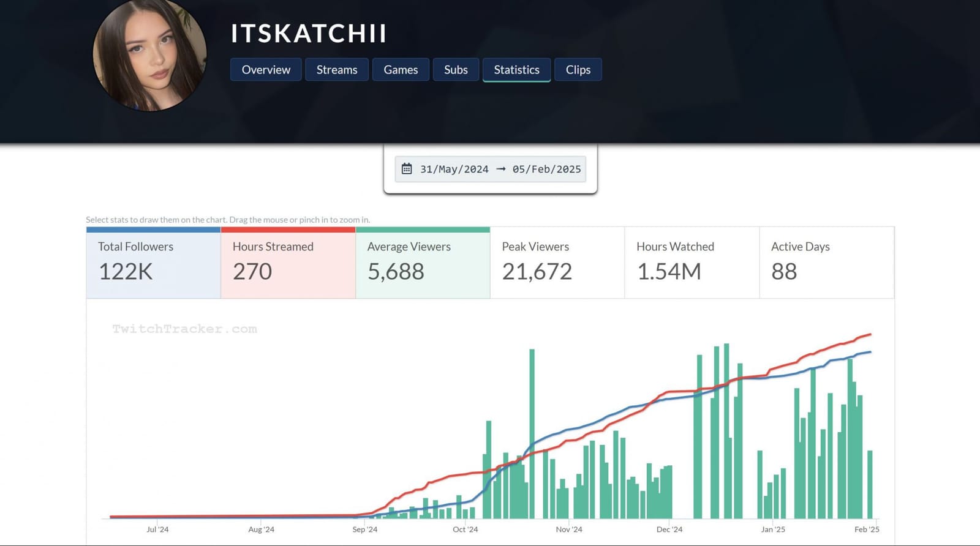Screen dimensions: 980x546
Task: Click the calendar icon in the date range picker
Action: coord(407,169)
